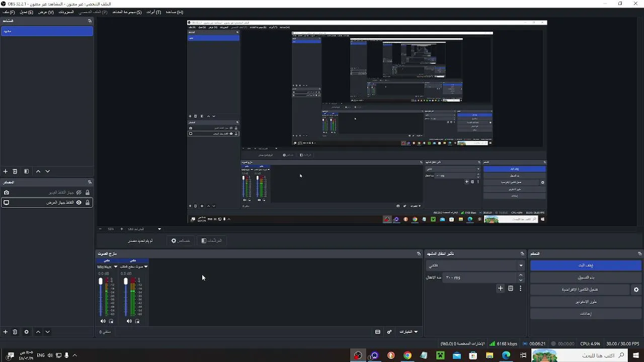
Task: Open Settings button in Controls panel
Action: (x=586, y=314)
